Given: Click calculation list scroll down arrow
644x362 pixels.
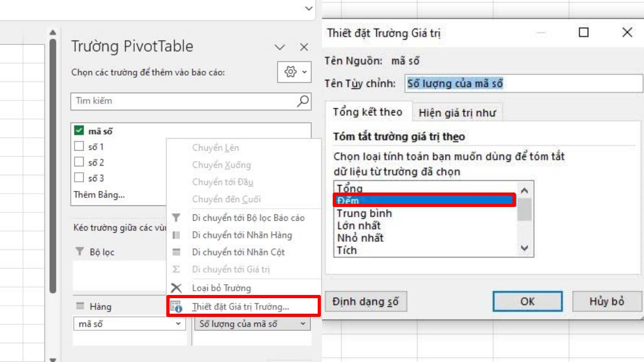Looking at the screenshot, I should [x=525, y=248].
